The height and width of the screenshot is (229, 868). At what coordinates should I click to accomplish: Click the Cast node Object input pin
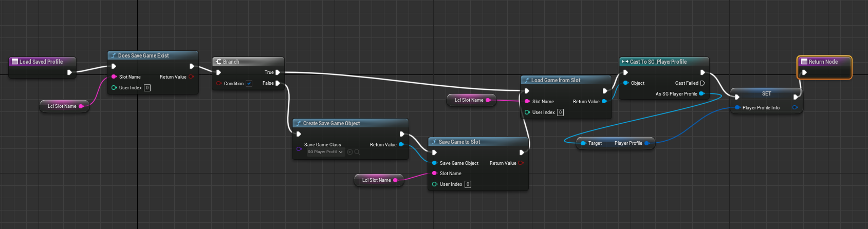click(x=625, y=83)
